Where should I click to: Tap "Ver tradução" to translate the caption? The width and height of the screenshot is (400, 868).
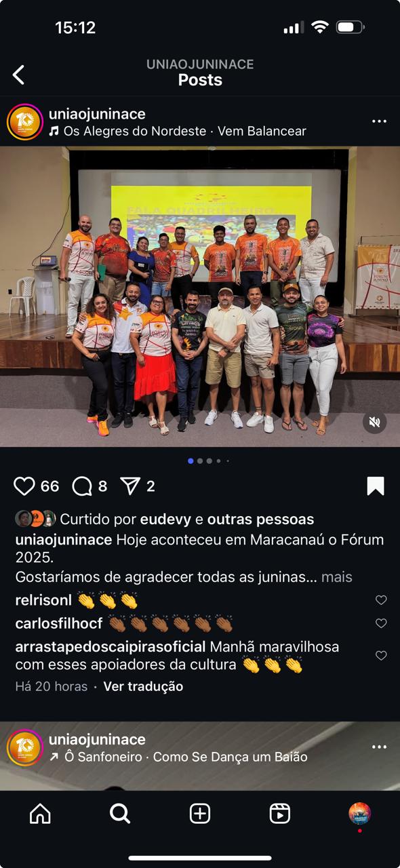[143, 686]
